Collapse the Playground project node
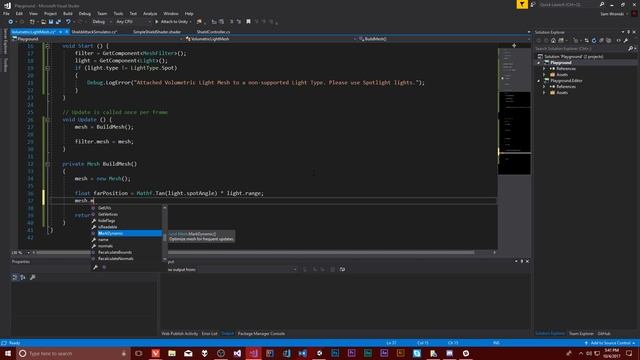This screenshot has height=360, width=640. (539, 63)
